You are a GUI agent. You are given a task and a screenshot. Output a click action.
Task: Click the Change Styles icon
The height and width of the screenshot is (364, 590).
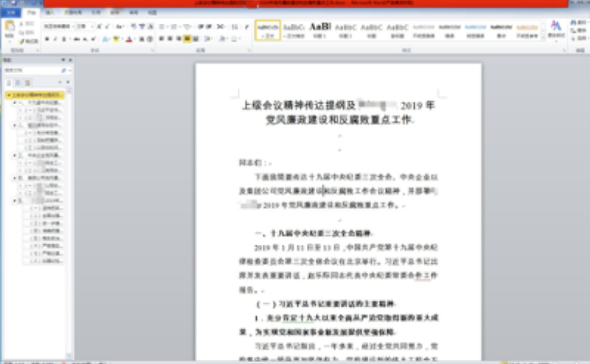pos(556,28)
